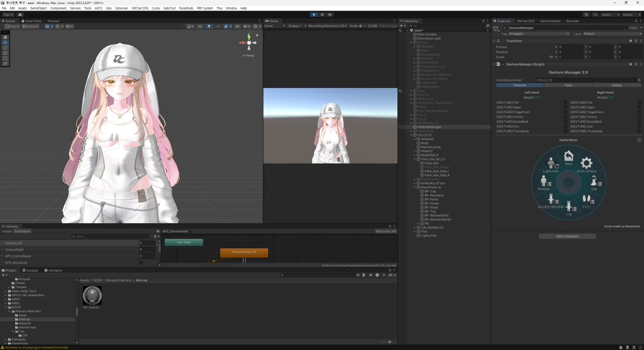
Task: Select the Transform tool in Scene toolbar
Action: click(5, 64)
